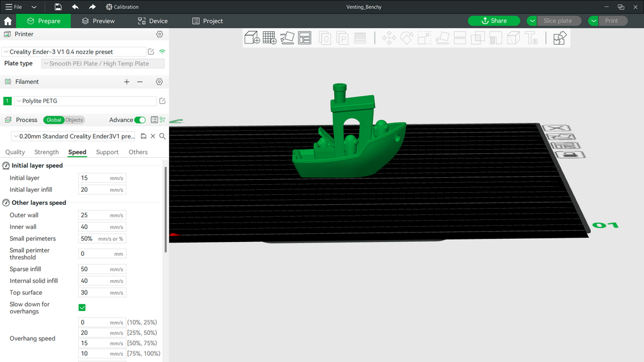
Task: Select the Lay on face tool
Action: [x=442, y=38]
